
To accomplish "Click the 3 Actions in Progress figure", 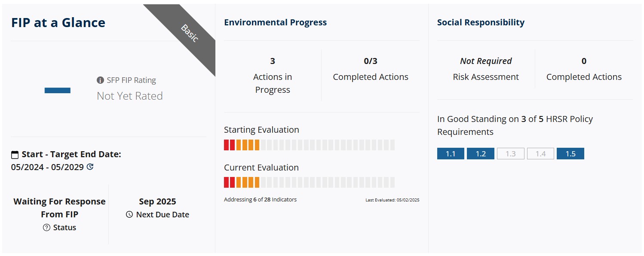I will pos(273,61).
